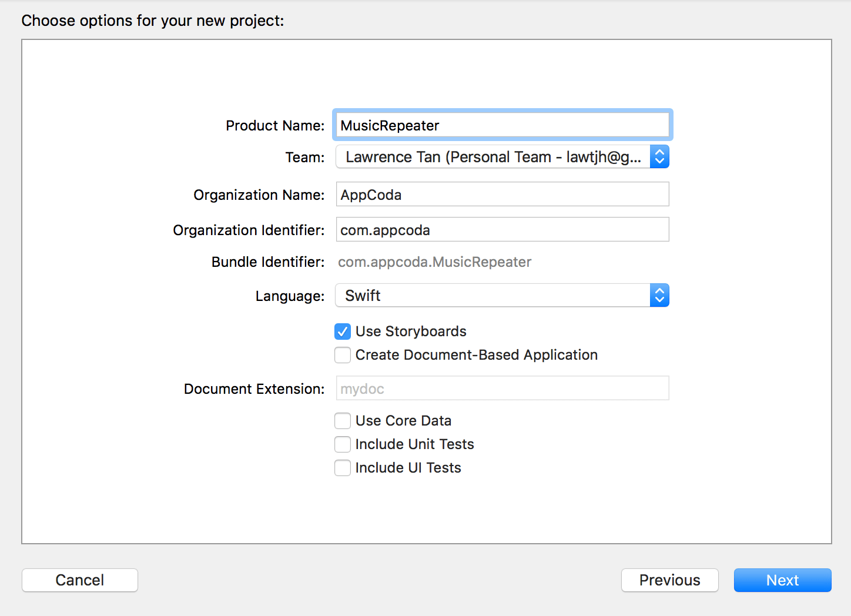Click the Product Name text field
The image size is (851, 616).
(x=502, y=125)
